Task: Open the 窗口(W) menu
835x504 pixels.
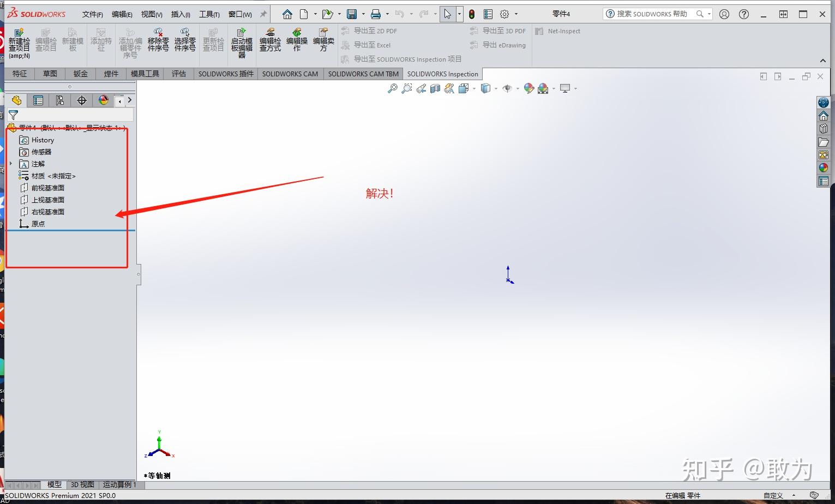Action: coord(240,14)
